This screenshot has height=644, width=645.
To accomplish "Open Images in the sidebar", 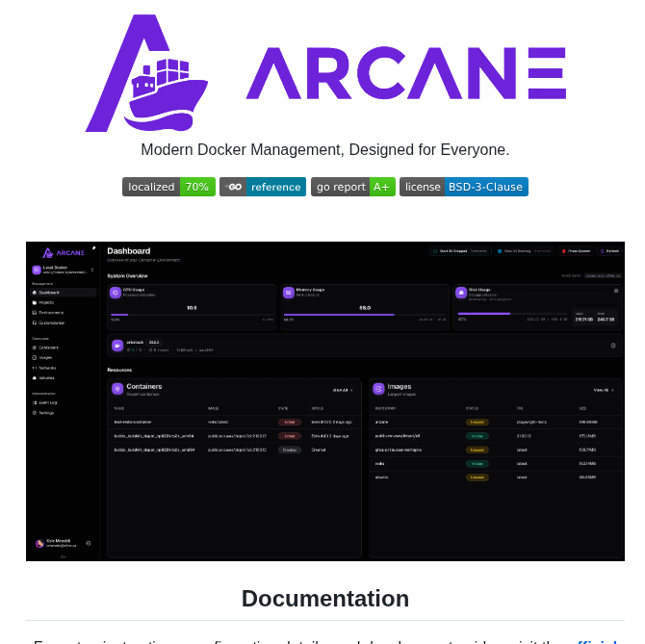I will [64, 358].
